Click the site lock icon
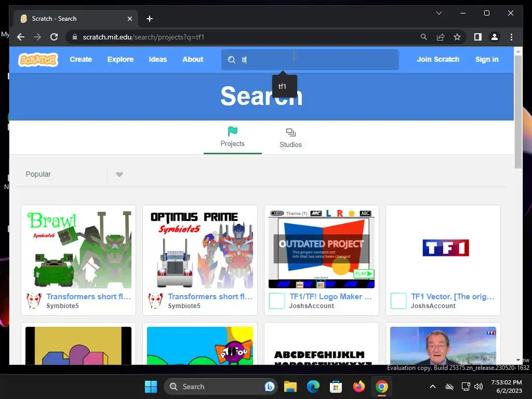This screenshot has height=399, width=532. [75, 37]
